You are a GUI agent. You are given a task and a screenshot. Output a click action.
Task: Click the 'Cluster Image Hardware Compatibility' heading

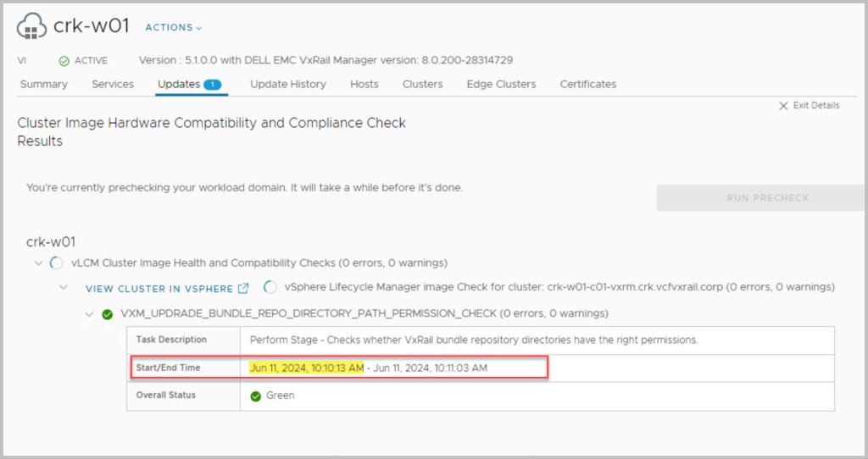[211, 131]
